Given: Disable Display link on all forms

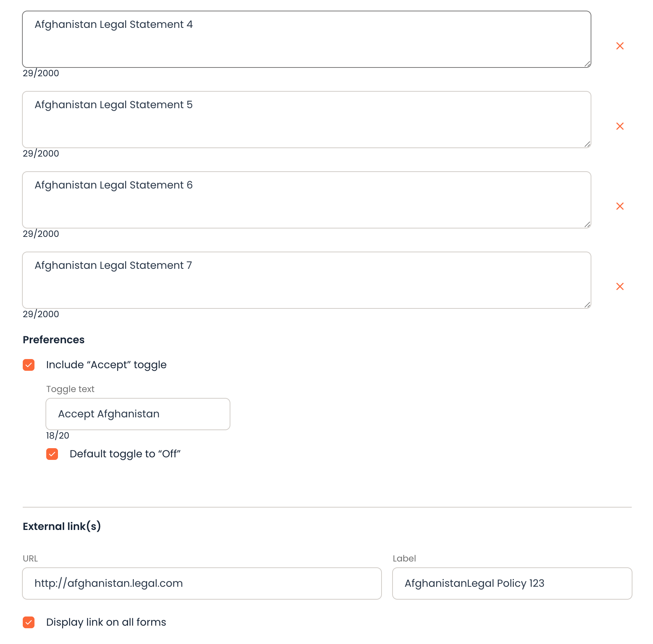Looking at the screenshot, I should tap(29, 622).
